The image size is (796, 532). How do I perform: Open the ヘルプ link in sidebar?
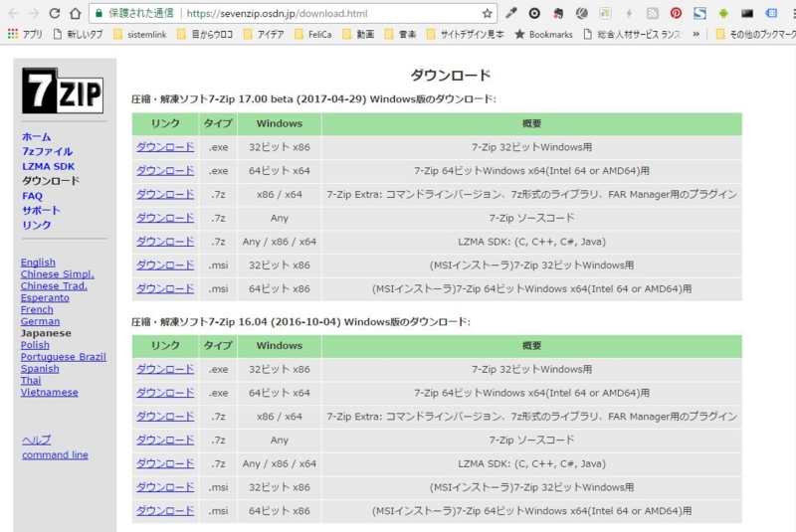pos(37,441)
